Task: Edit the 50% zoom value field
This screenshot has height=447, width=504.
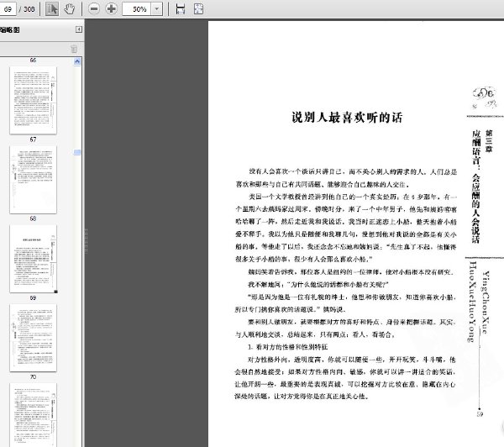Action: click(x=137, y=9)
